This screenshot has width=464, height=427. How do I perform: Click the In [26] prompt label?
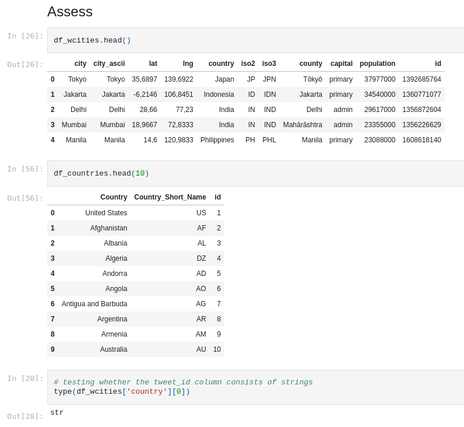25,36
